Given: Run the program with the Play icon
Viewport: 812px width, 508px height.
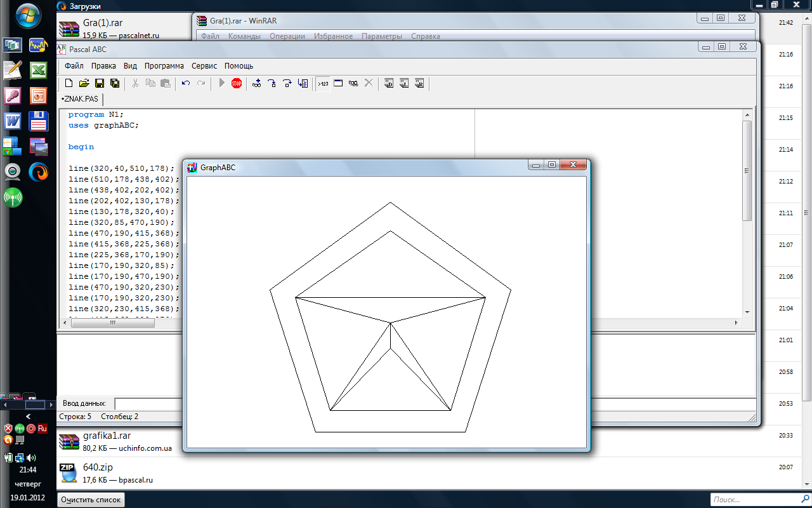Looking at the screenshot, I should 221,83.
